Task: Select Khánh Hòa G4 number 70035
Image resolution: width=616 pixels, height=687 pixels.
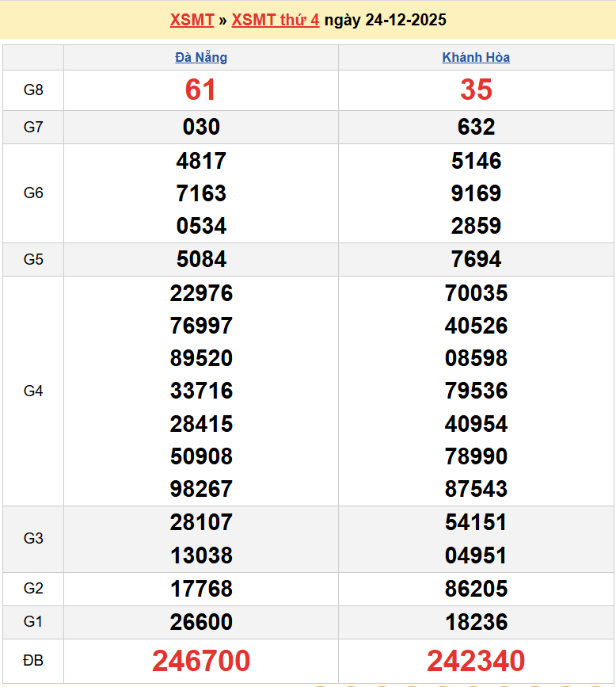Action: (x=476, y=293)
